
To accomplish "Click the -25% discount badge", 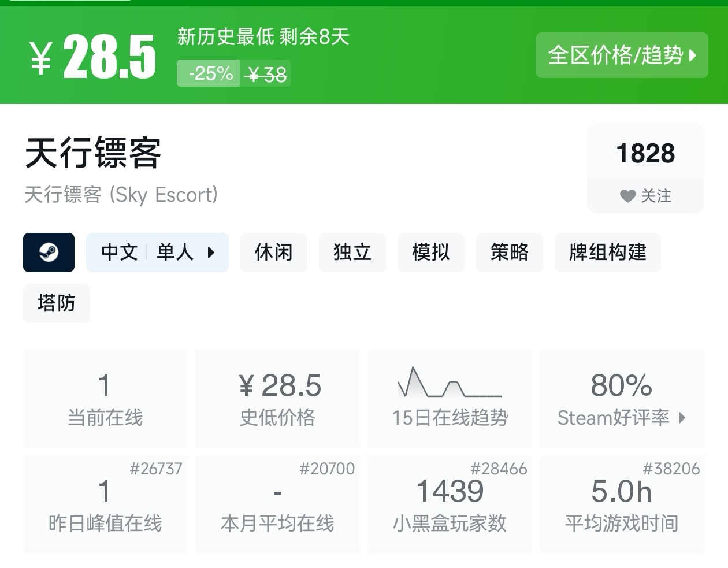I will pyautogui.click(x=209, y=73).
